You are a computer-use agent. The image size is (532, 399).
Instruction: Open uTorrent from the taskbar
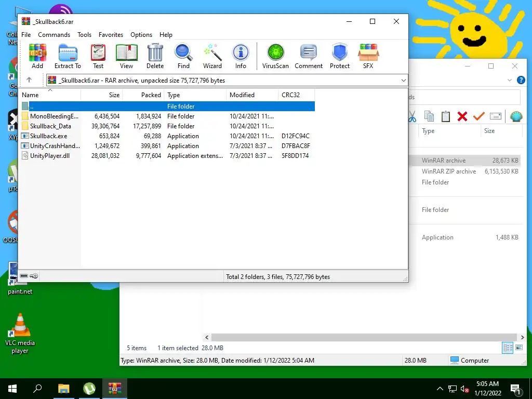coord(89,389)
